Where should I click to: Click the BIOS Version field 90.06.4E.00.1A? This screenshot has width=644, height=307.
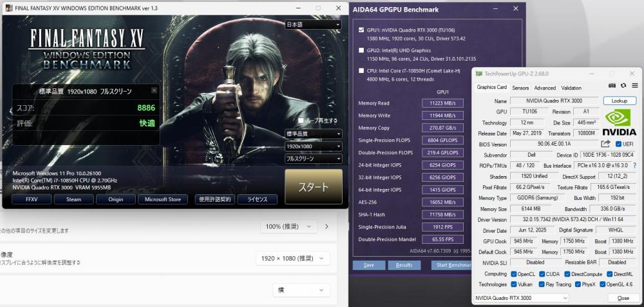(554, 144)
